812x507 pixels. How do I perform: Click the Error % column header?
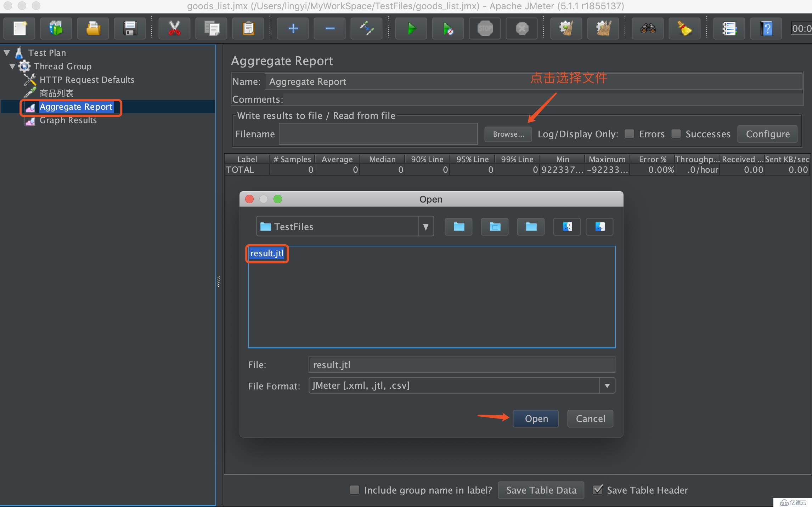652,159
